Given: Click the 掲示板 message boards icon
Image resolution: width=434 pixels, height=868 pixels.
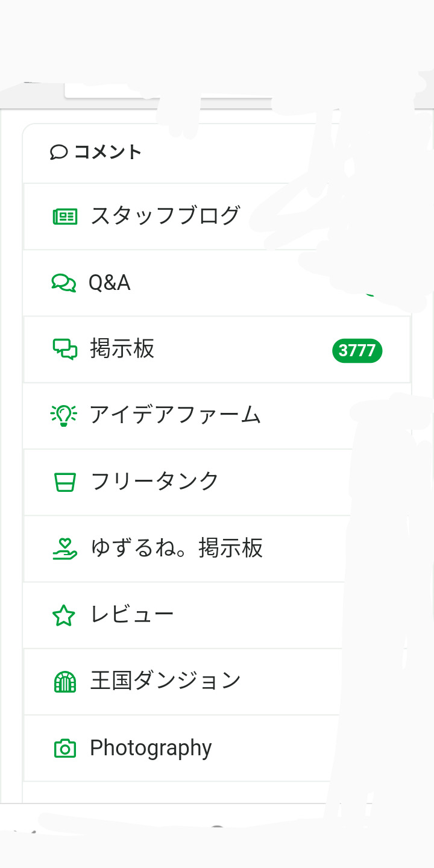Looking at the screenshot, I should [x=64, y=349].
